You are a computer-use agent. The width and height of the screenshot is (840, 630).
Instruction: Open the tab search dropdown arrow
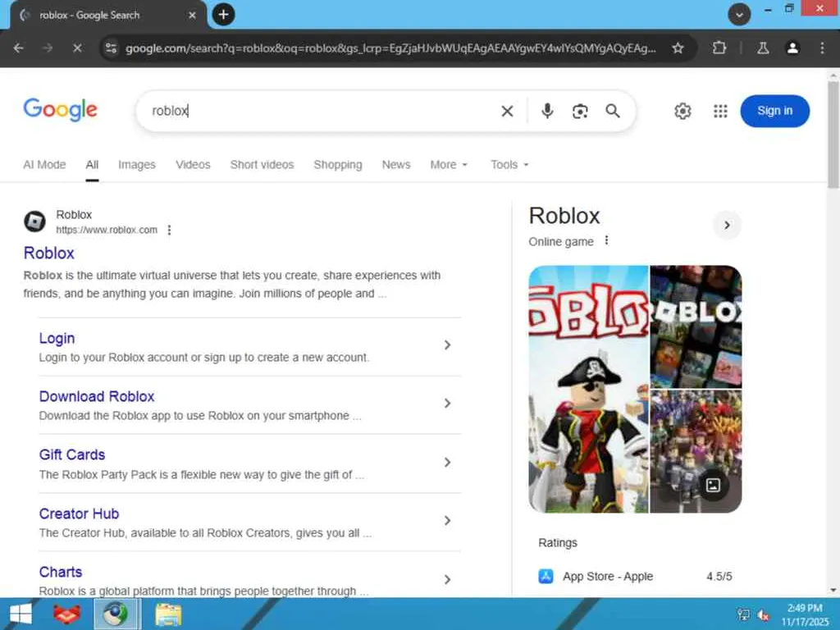click(x=739, y=15)
